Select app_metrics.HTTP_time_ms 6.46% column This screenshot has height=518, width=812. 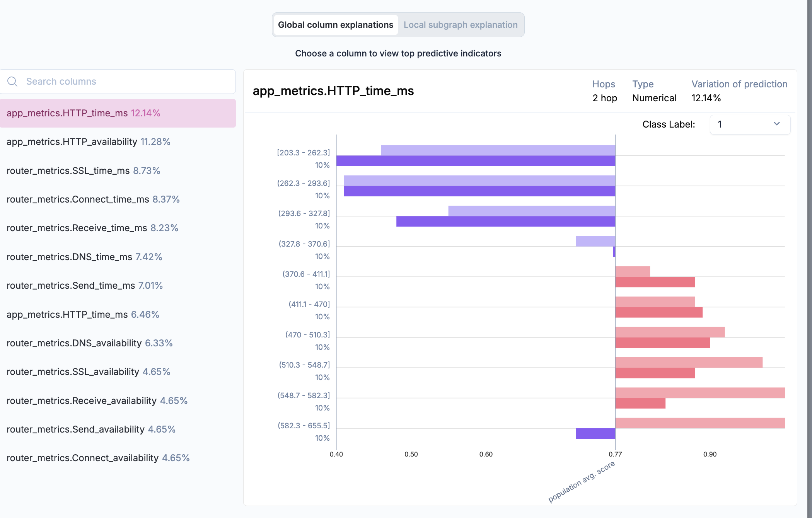point(83,315)
